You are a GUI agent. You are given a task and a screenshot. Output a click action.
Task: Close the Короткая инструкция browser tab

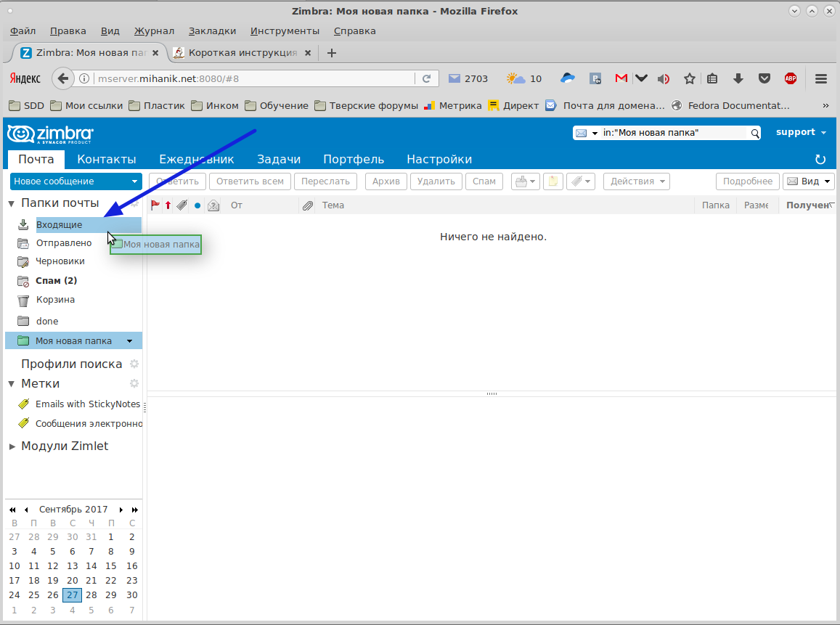click(308, 53)
